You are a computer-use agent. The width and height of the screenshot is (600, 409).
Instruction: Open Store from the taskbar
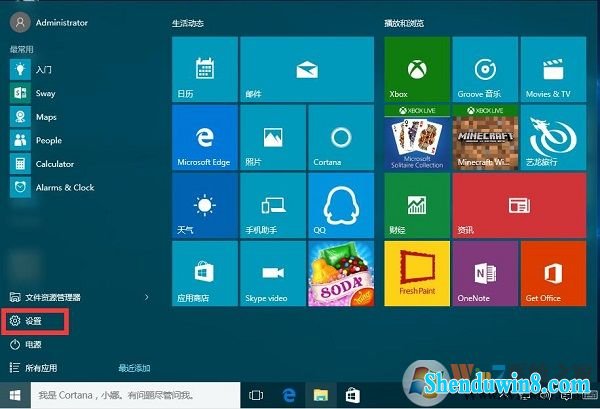click(x=353, y=395)
